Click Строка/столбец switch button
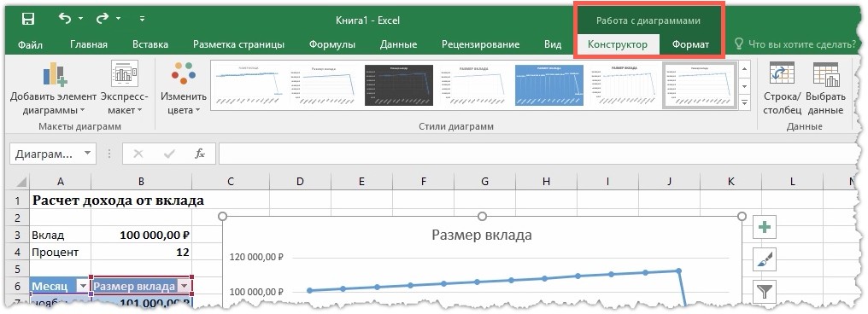The height and width of the screenshot is (314, 868). click(782, 89)
